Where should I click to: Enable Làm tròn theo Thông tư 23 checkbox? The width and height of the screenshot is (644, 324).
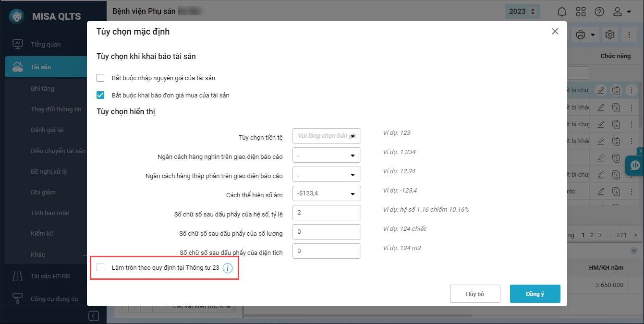(100, 267)
